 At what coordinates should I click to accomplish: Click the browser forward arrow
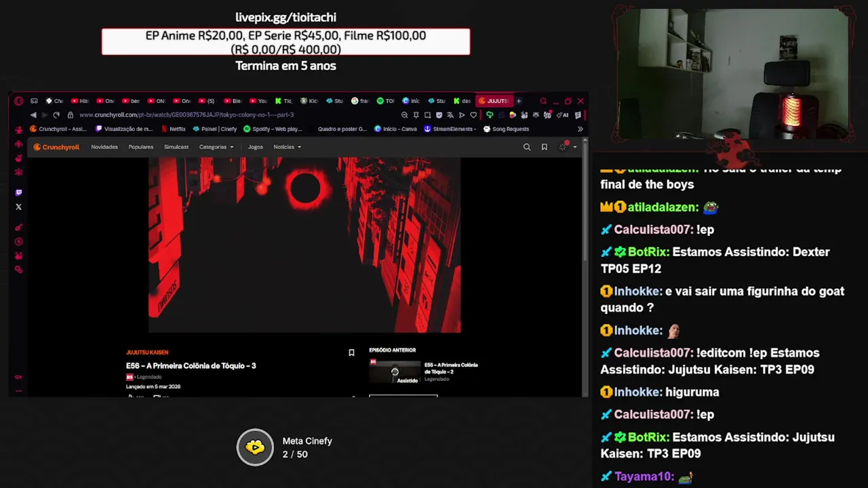[x=45, y=115]
